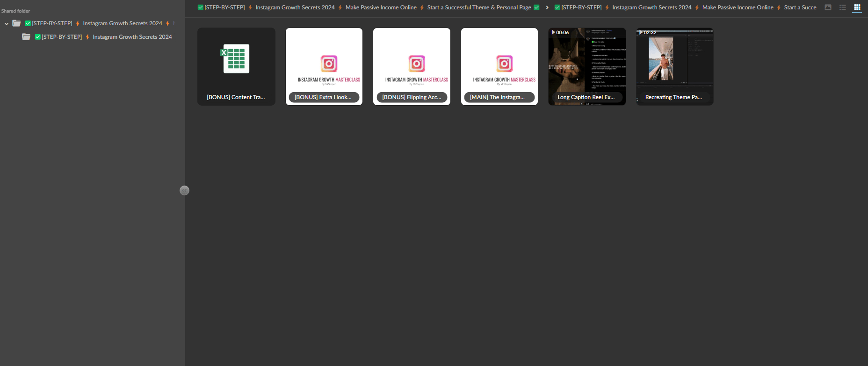
Task: Collapse the top-level STEP-BY-STEP folder tree arrow
Action: [7, 23]
